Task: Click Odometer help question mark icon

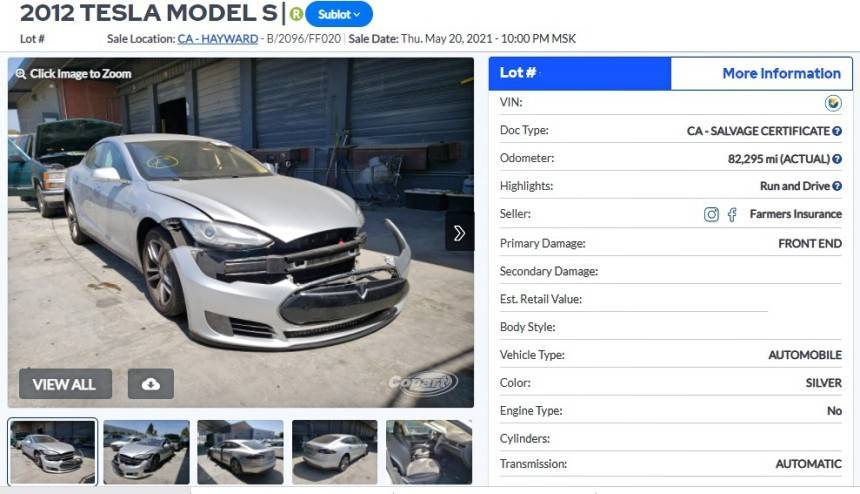Action: point(837,159)
